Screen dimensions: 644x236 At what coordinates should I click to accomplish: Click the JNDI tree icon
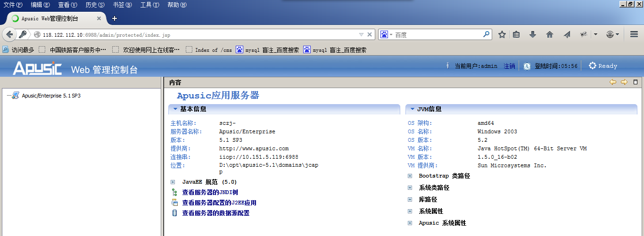point(174,192)
